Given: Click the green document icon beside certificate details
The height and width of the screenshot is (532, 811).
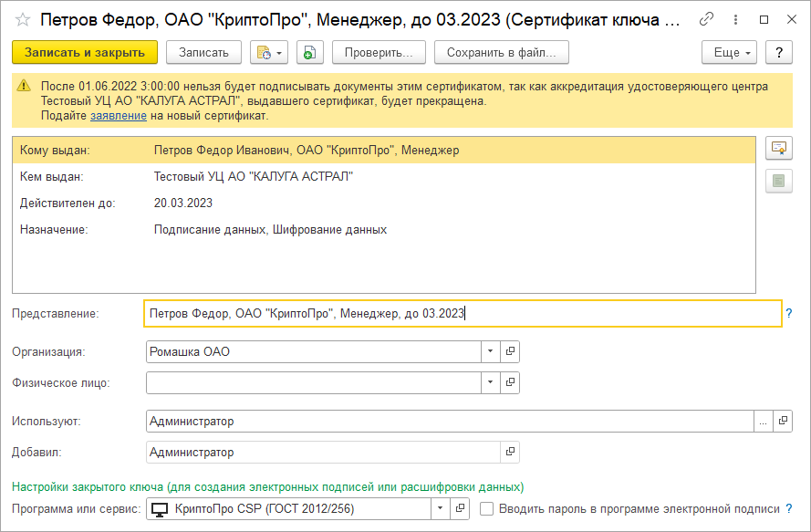Looking at the screenshot, I should point(779,181).
